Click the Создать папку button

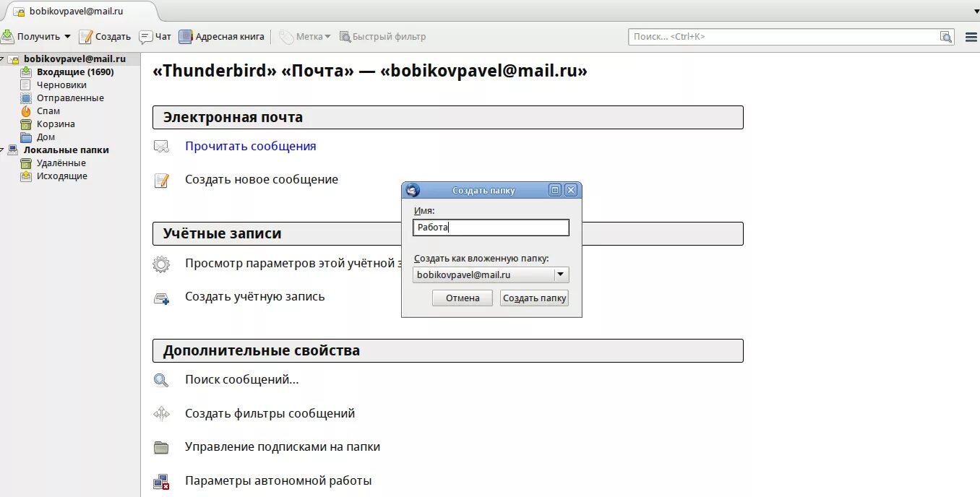(x=534, y=298)
